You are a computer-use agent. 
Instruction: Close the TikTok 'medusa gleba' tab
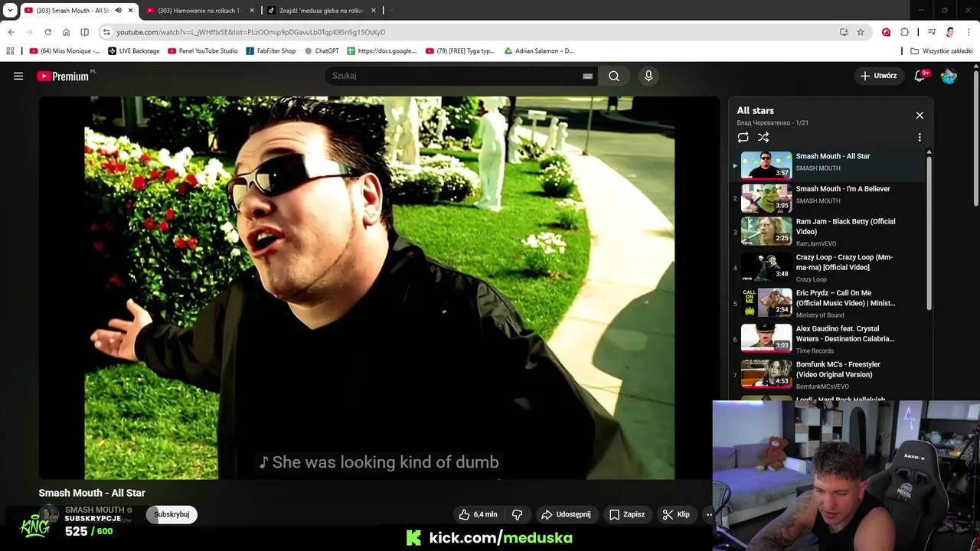click(374, 11)
